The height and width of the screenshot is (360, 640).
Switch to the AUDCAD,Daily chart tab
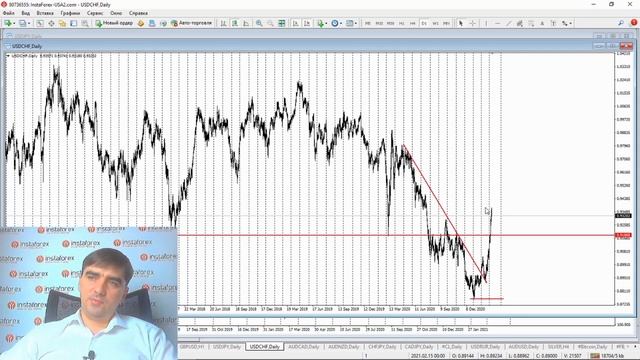pyautogui.click(x=304, y=347)
